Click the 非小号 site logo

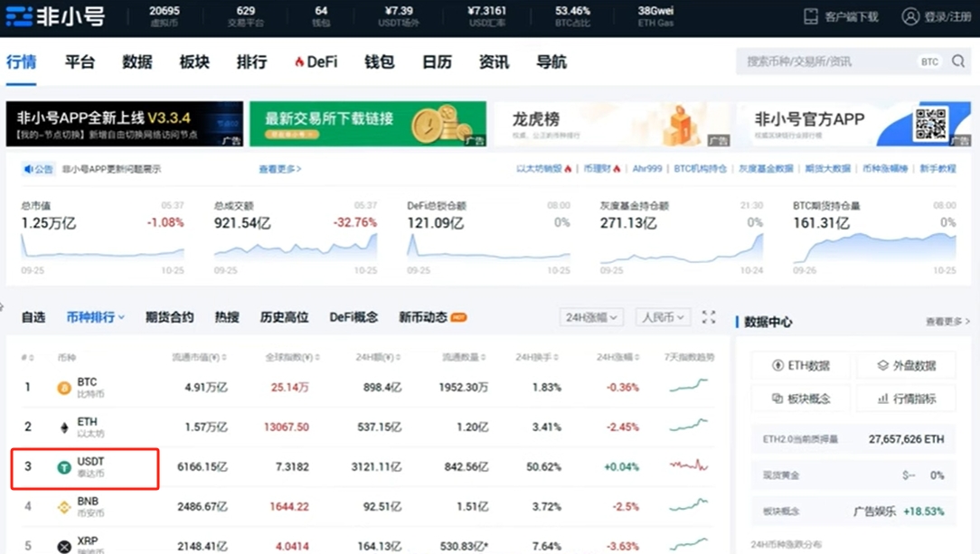pos(55,17)
